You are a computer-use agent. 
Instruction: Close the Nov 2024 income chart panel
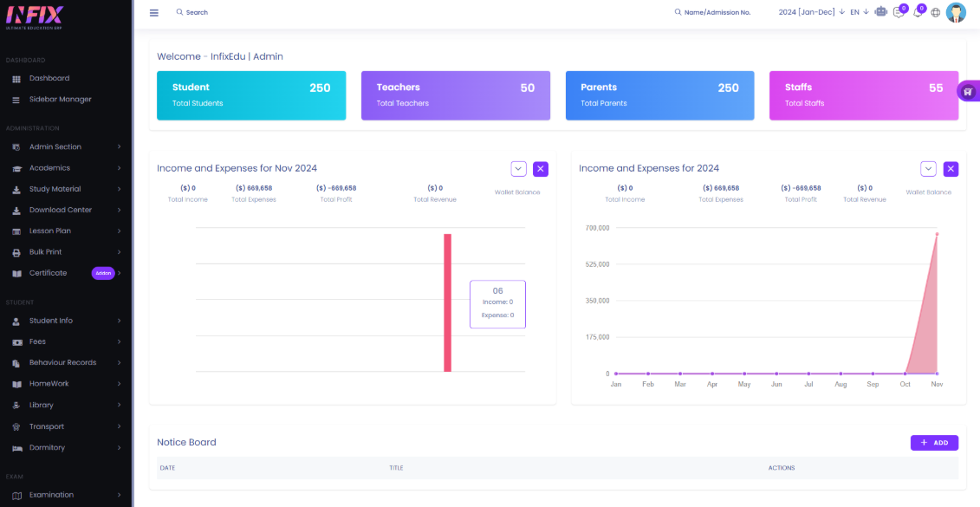(x=541, y=169)
